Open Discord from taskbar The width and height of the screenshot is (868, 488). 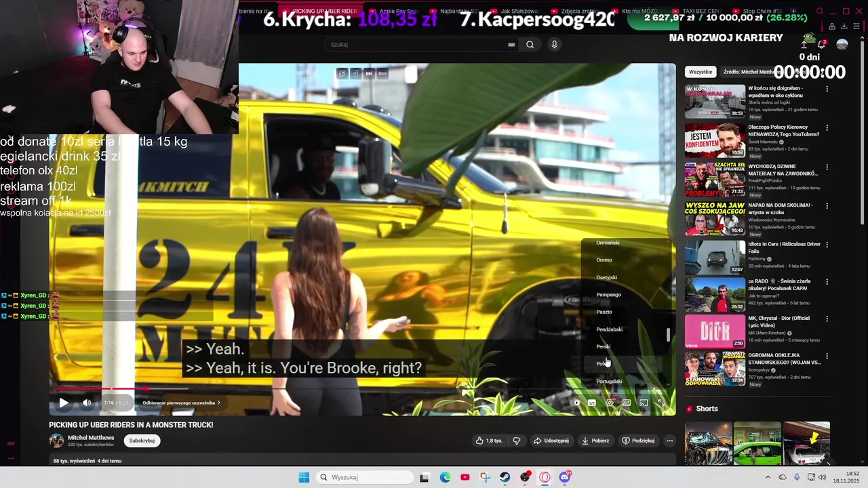click(x=566, y=477)
